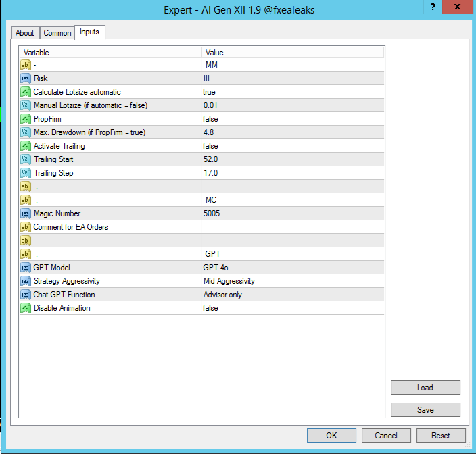Click the string icon beside Comment for EA Orders
Viewport: 476px width, 454px height.
point(26,227)
